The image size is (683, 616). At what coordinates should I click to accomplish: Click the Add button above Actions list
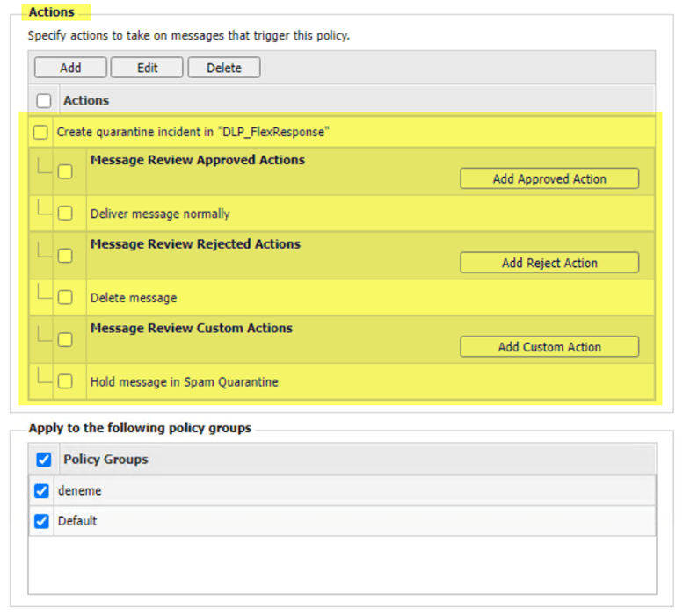tap(70, 68)
